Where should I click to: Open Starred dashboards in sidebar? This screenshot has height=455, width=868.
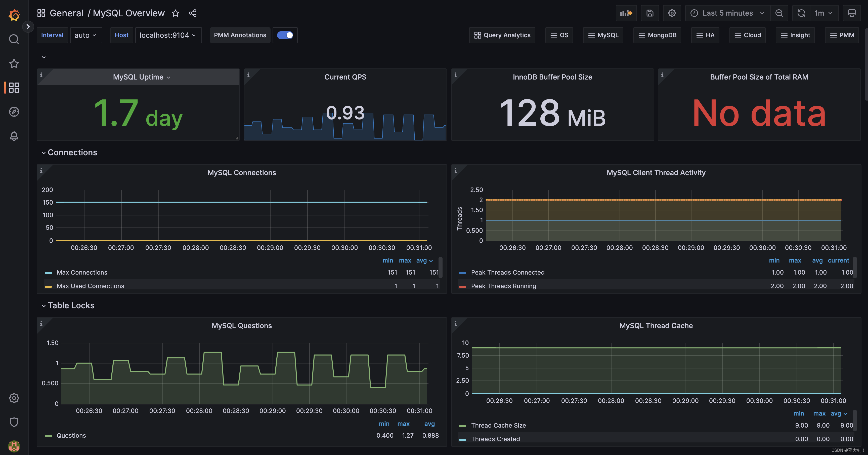pos(14,63)
